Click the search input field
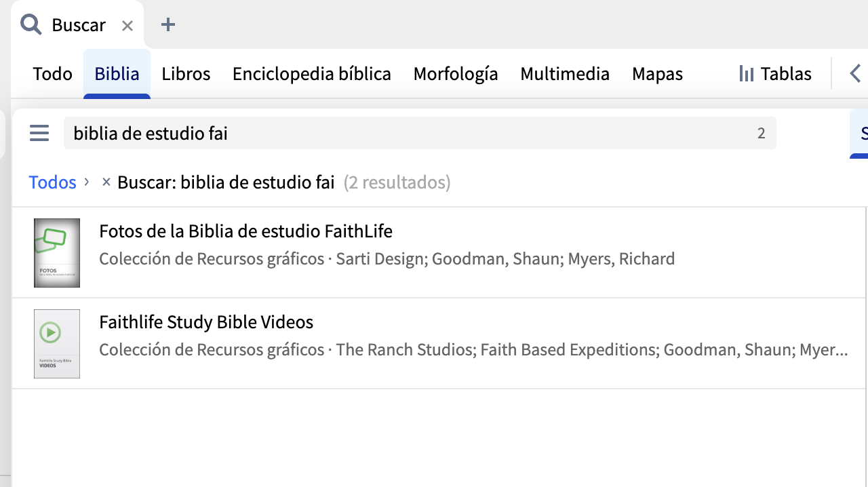The width and height of the screenshot is (868, 487). (407, 133)
